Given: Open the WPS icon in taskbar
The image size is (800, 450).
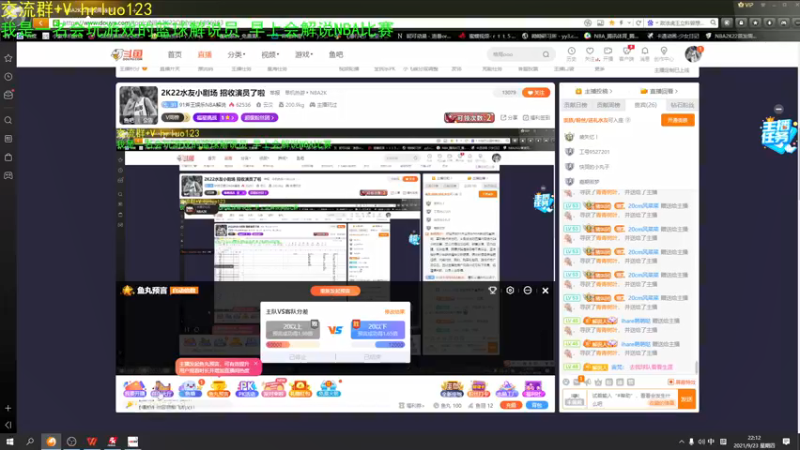Looking at the screenshot, I should coord(92,441).
